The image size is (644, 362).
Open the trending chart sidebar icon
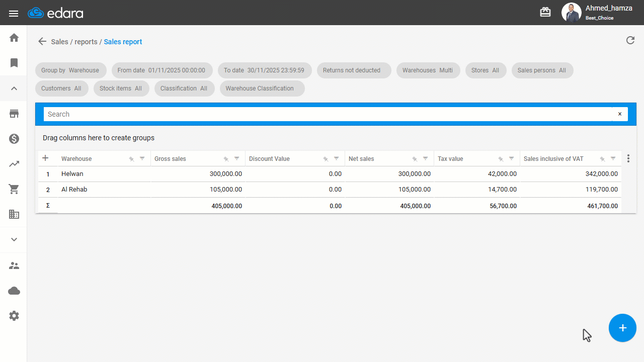(14, 164)
